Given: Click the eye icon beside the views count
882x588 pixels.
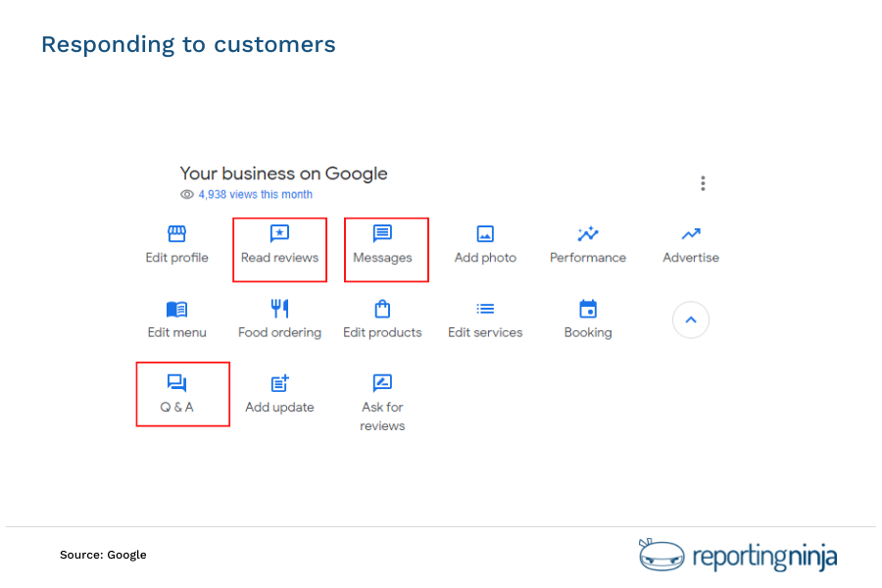Looking at the screenshot, I should [187, 194].
